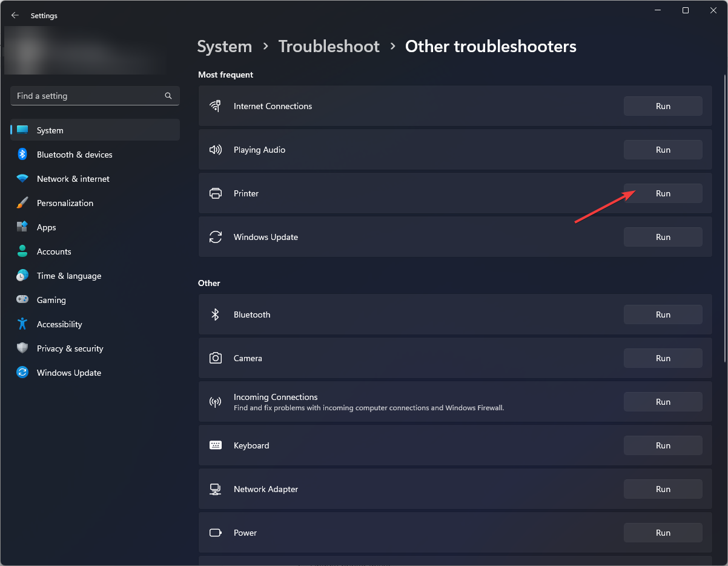
Task: Click the System monitor icon in sidebar
Action: click(22, 130)
